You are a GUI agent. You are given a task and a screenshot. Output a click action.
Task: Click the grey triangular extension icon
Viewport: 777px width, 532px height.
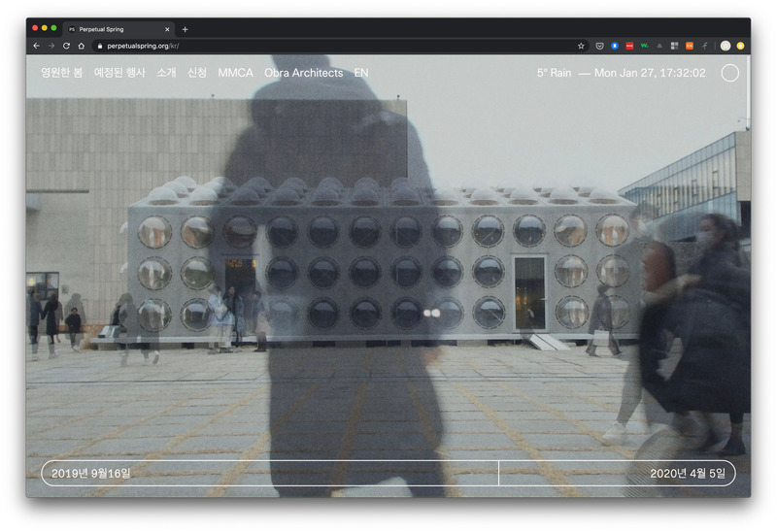pyautogui.click(x=659, y=46)
